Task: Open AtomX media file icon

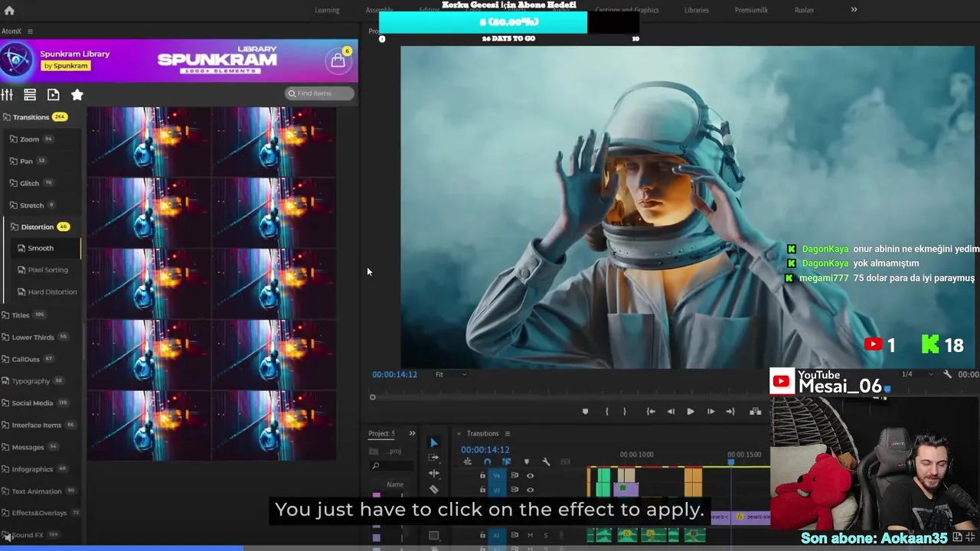Action: click(x=53, y=95)
